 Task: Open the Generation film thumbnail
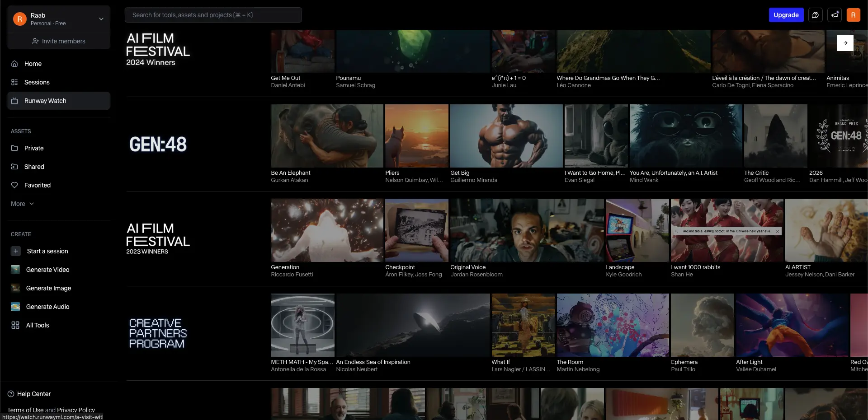coord(327,230)
